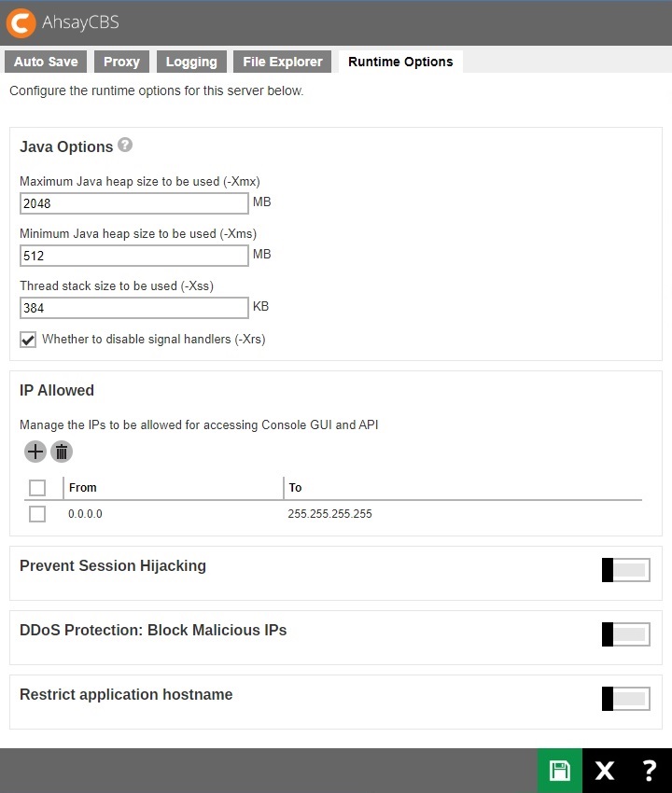Image resolution: width=672 pixels, height=793 pixels.
Task: Enable DDoS Protection for malicious IPs
Action: point(625,633)
